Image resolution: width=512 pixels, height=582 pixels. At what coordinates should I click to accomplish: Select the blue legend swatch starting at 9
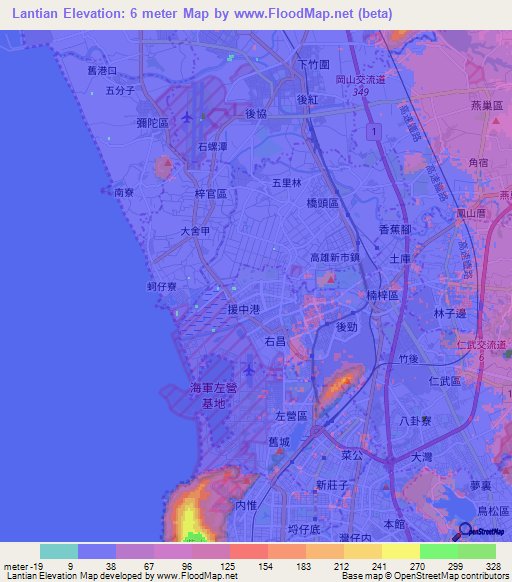[97, 551]
